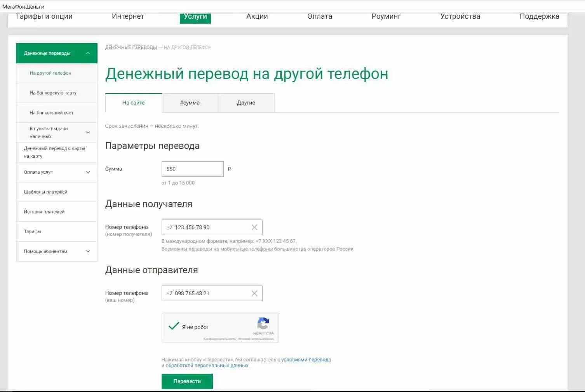585x392 pixels.
Task: Click the 'Сумма' amount input field
Action: click(x=193, y=169)
